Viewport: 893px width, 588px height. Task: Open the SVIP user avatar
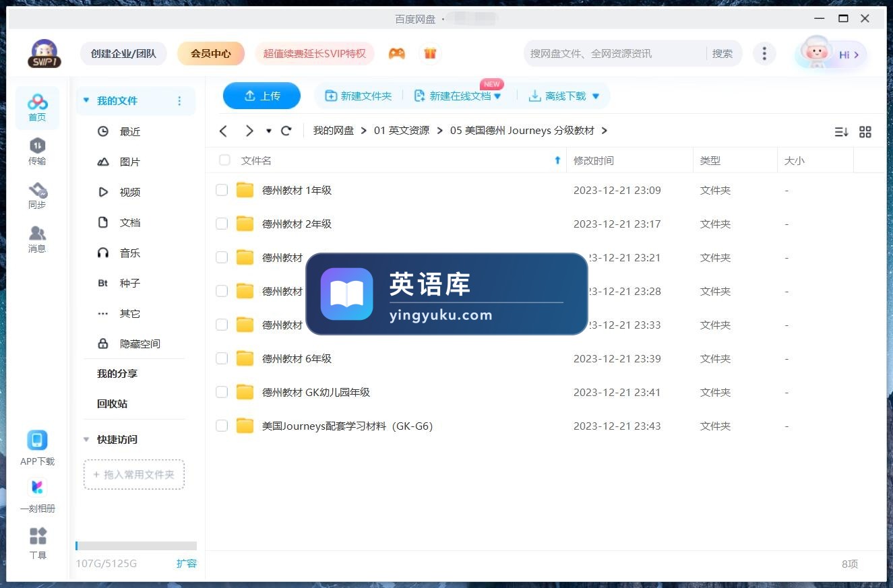44,53
